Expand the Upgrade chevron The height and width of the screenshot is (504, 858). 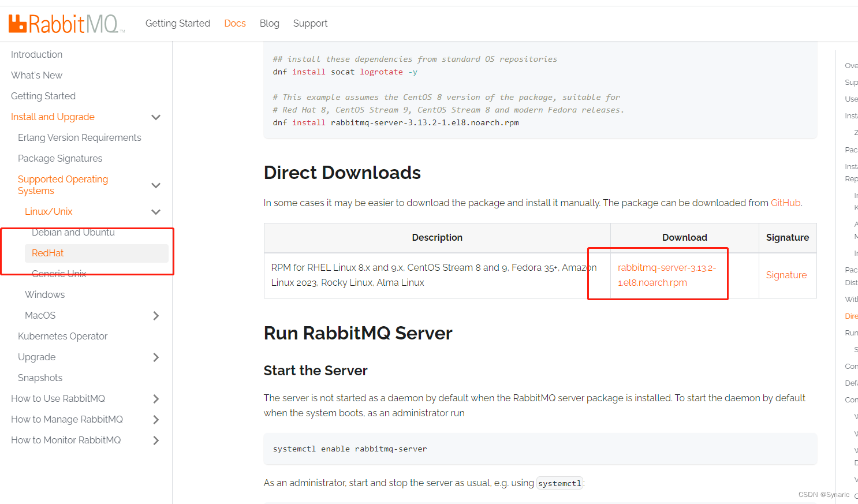(x=156, y=357)
